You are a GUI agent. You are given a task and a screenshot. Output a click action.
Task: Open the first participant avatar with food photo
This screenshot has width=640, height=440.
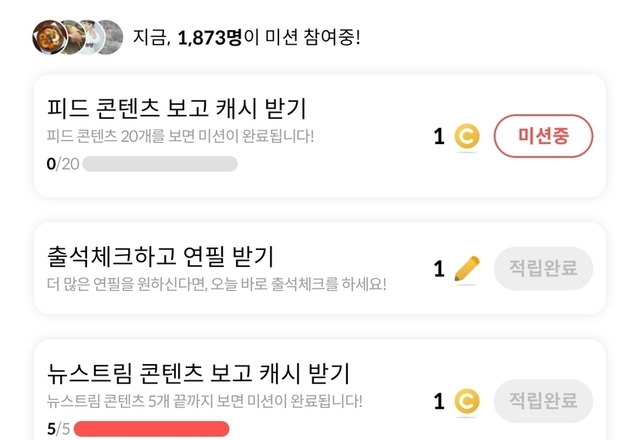click(x=47, y=37)
